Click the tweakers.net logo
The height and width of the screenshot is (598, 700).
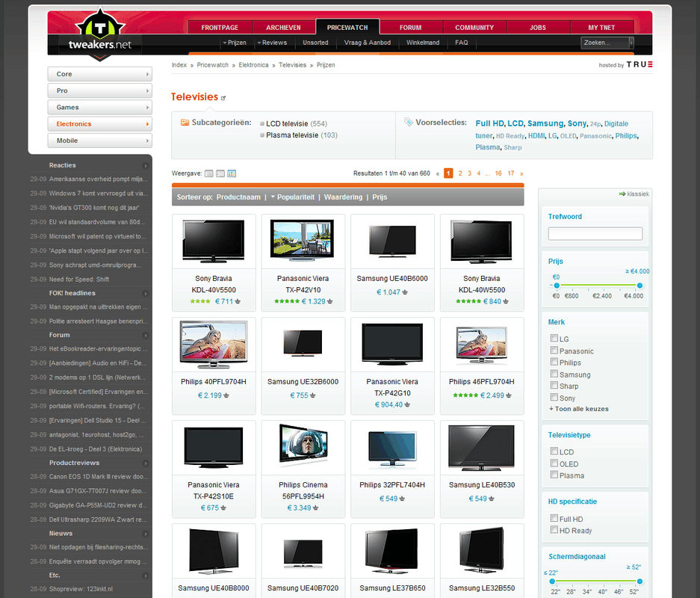pyautogui.click(x=100, y=35)
